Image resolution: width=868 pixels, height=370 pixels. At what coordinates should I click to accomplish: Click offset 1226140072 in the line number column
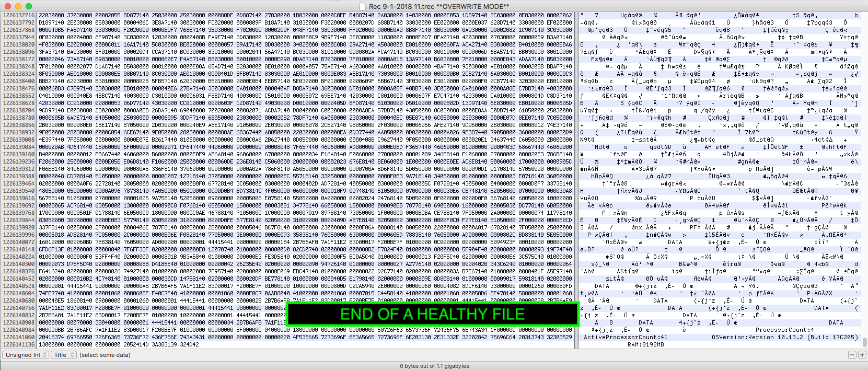tap(19, 242)
